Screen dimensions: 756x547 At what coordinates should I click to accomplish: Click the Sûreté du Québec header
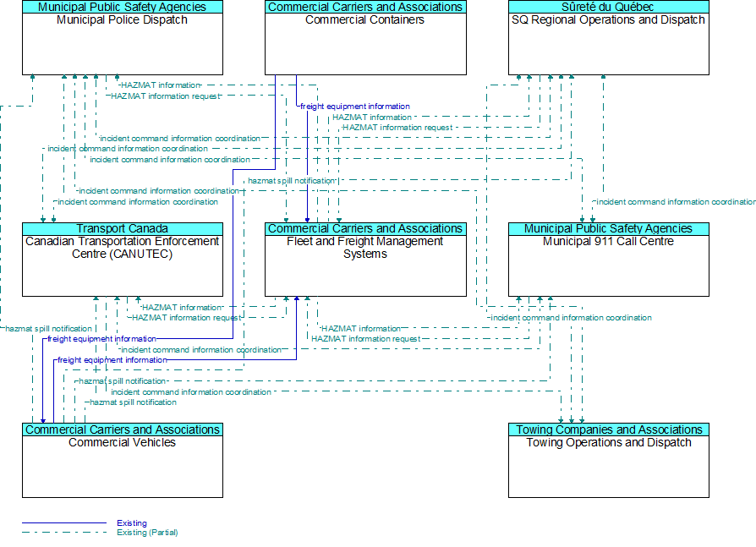609,7
